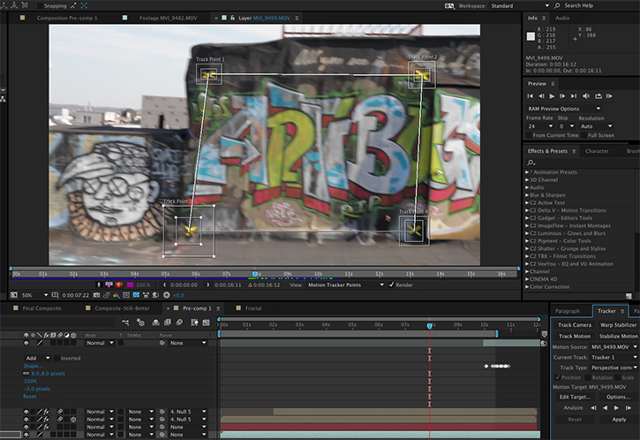
Task: Analyze forward in Tracker panel
Action: tap(616, 408)
